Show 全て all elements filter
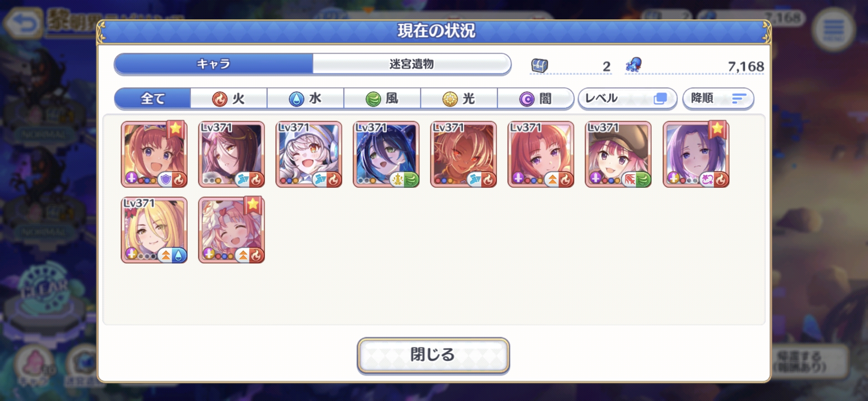Image resolution: width=868 pixels, height=401 pixels. click(152, 99)
